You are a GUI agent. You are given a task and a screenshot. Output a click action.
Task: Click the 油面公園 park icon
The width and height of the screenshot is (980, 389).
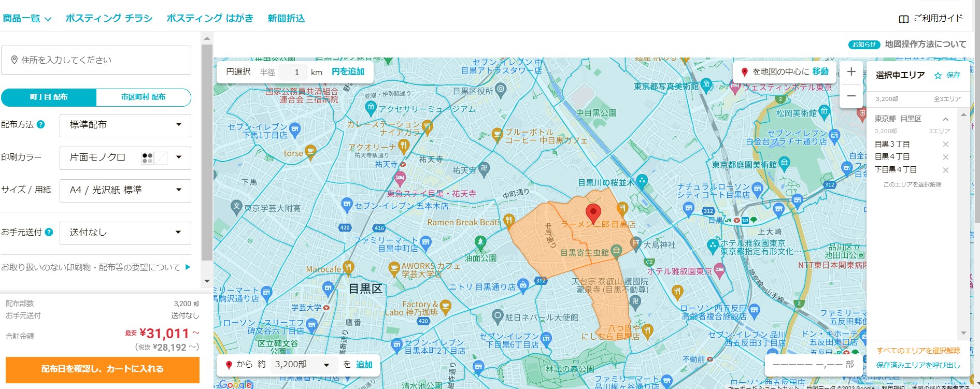pyautogui.click(x=480, y=242)
